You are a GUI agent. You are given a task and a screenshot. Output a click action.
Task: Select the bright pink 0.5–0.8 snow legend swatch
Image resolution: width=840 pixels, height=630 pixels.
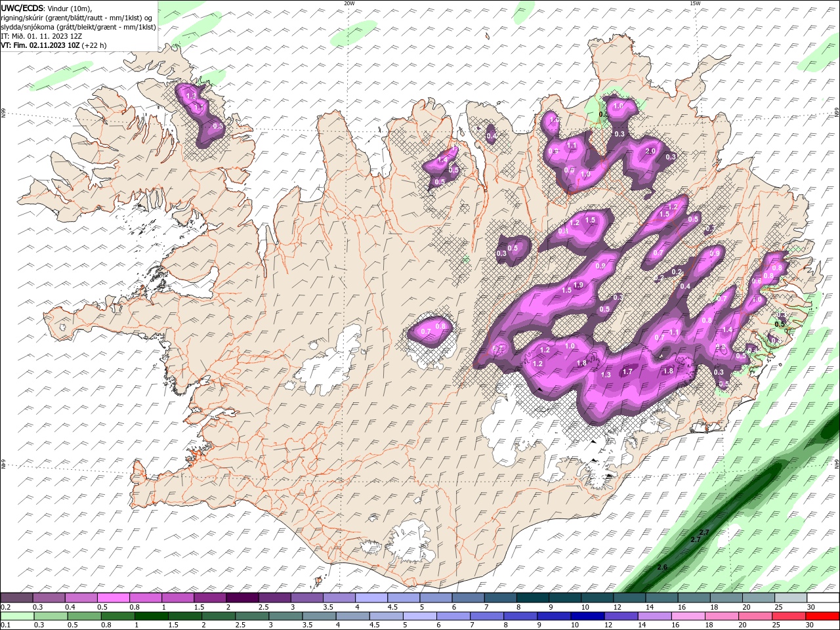[114, 598]
